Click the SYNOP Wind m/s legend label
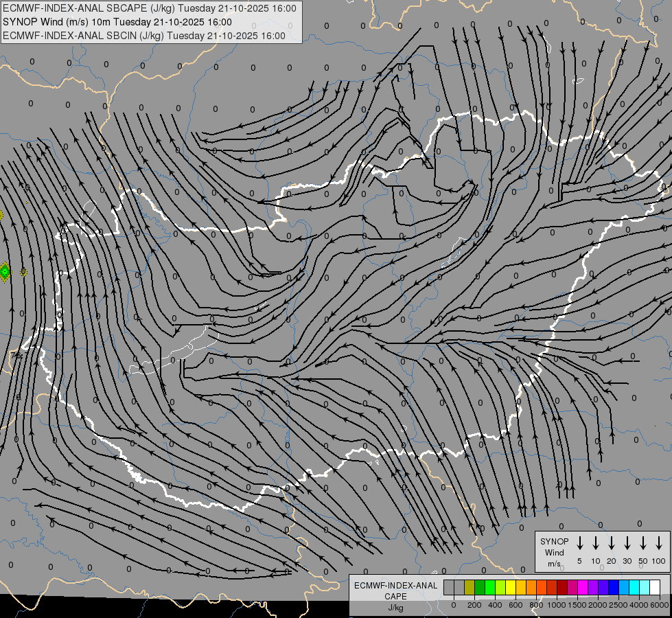672x618 pixels. coord(554,552)
